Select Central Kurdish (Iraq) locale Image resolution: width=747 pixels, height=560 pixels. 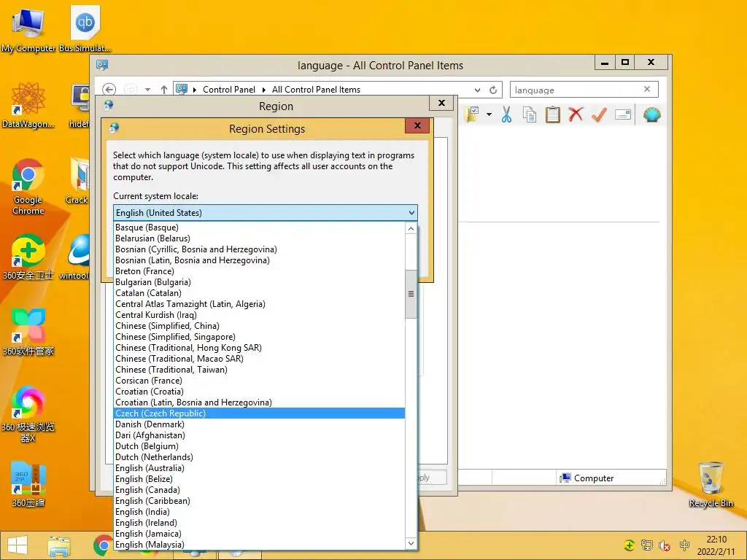coord(259,315)
